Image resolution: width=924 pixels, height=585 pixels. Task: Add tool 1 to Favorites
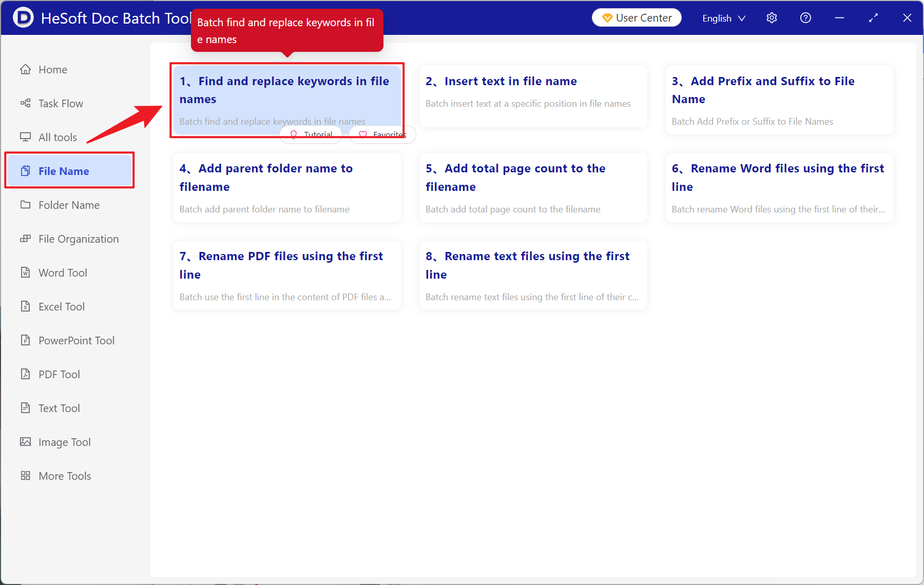[382, 134]
